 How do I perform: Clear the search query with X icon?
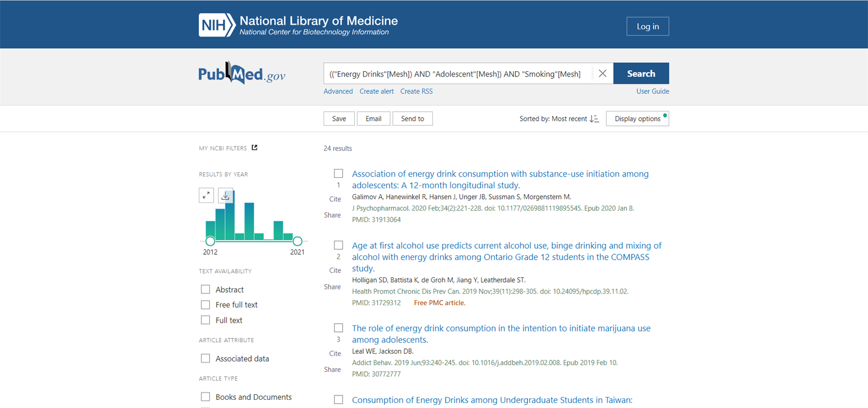[x=602, y=73]
